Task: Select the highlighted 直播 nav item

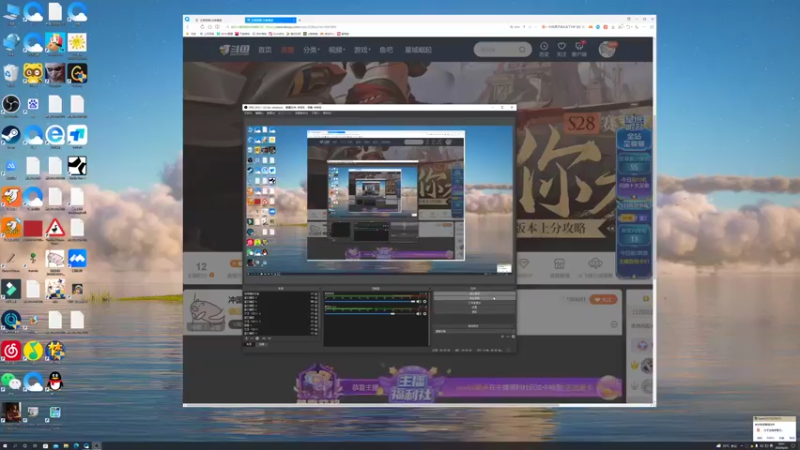Action: [x=288, y=50]
